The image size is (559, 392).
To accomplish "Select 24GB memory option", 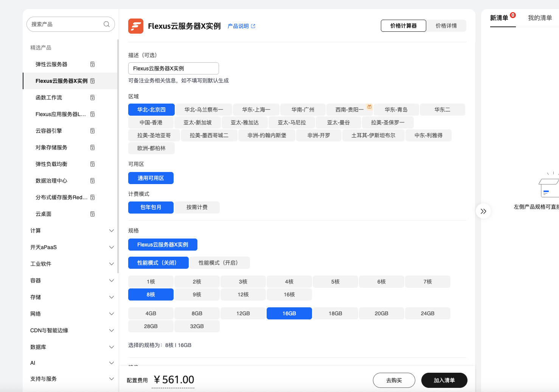I will pos(428,313).
